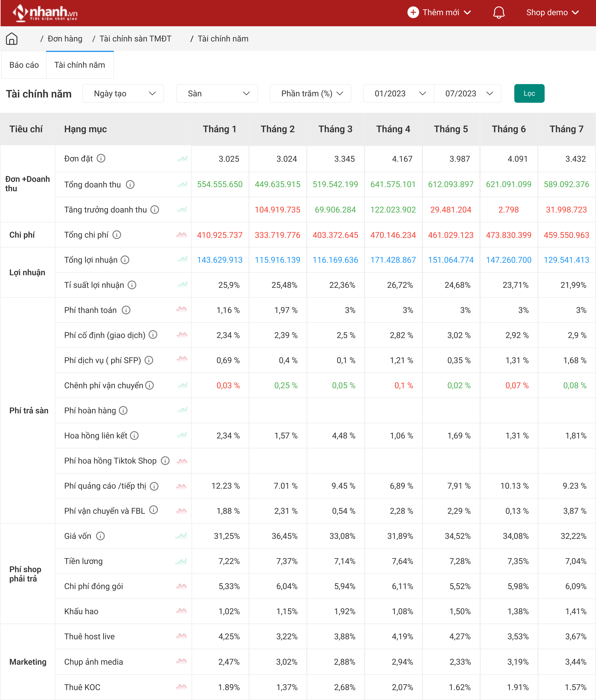Go to home via house icon
This screenshot has width=596, height=700.
pyautogui.click(x=12, y=39)
